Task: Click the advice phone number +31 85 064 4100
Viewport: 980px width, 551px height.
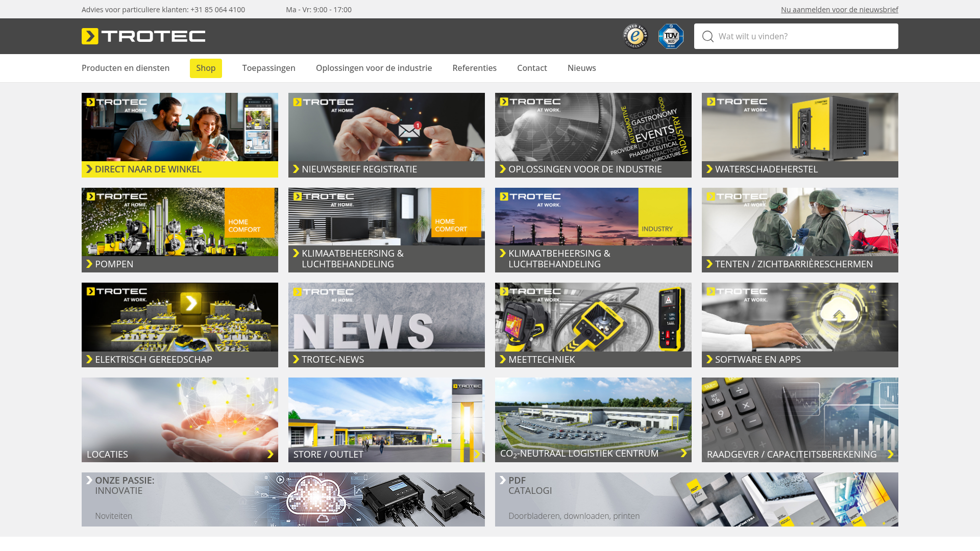Action: point(217,10)
